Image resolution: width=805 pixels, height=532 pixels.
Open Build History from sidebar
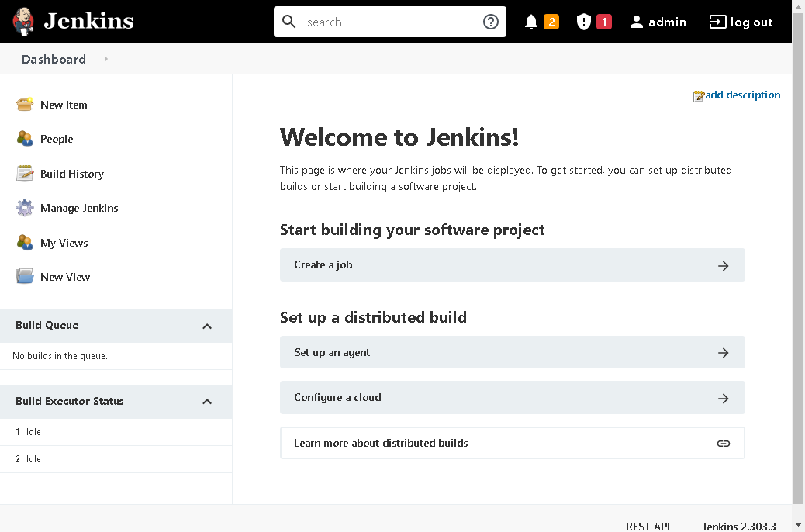pos(72,174)
